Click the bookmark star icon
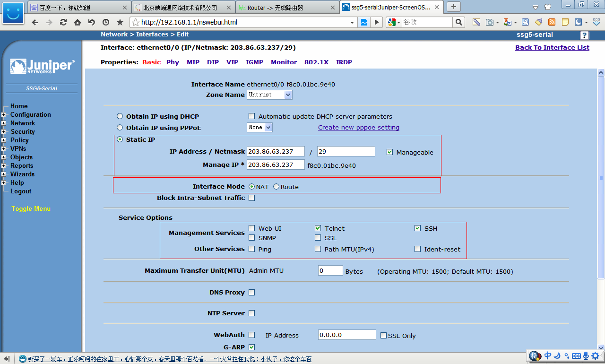The image size is (605, 364). 120,22
